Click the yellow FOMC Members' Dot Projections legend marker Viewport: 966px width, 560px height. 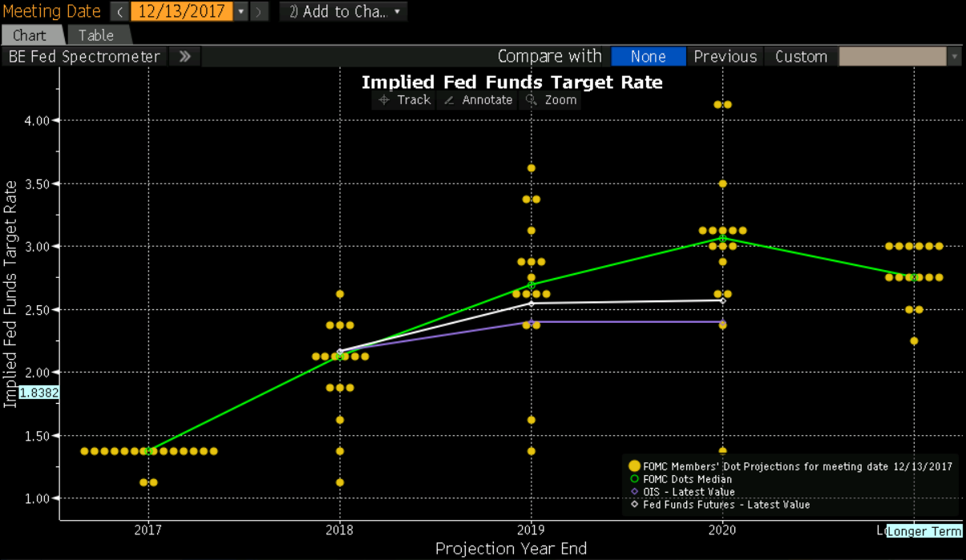[x=635, y=466]
